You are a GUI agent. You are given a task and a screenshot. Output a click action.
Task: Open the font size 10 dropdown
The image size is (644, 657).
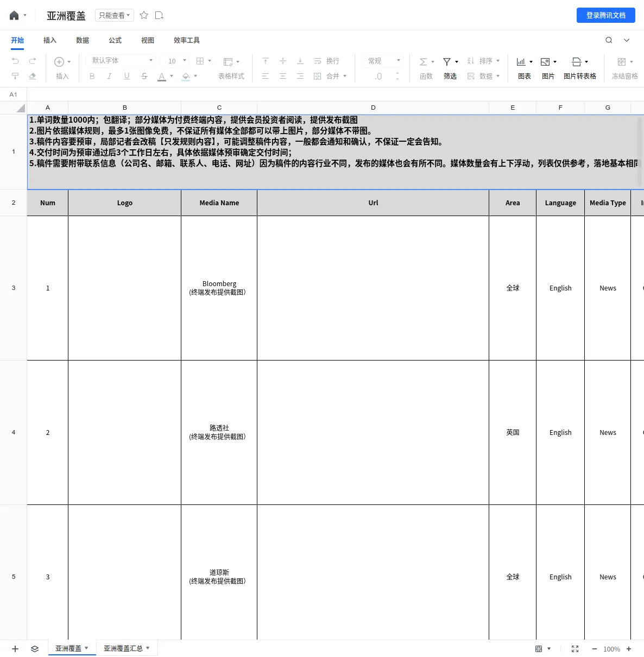point(177,61)
